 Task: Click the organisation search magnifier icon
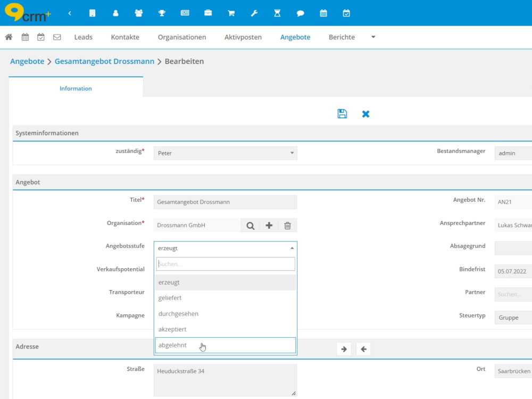click(x=250, y=226)
